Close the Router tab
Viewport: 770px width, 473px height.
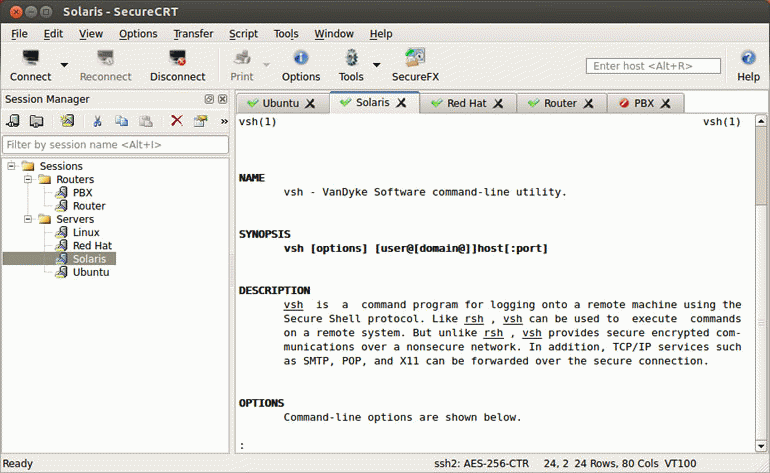pos(588,103)
